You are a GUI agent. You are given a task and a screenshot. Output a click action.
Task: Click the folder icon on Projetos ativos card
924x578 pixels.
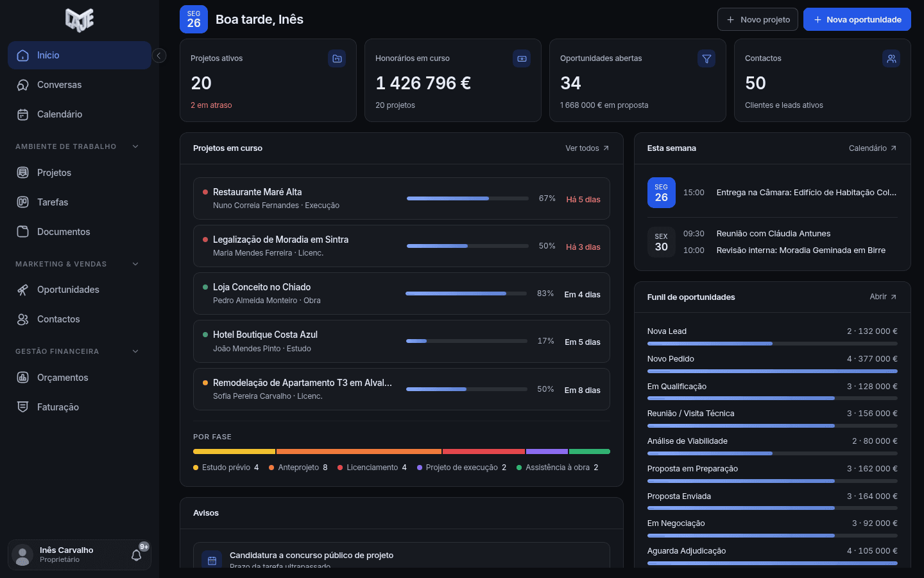(337, 58)
